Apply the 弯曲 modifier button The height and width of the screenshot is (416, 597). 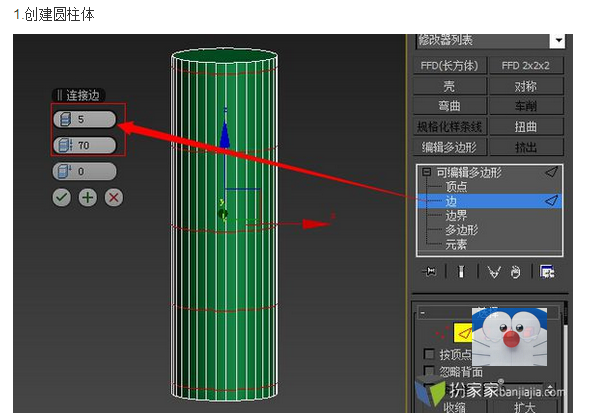[x=450, y=106]
